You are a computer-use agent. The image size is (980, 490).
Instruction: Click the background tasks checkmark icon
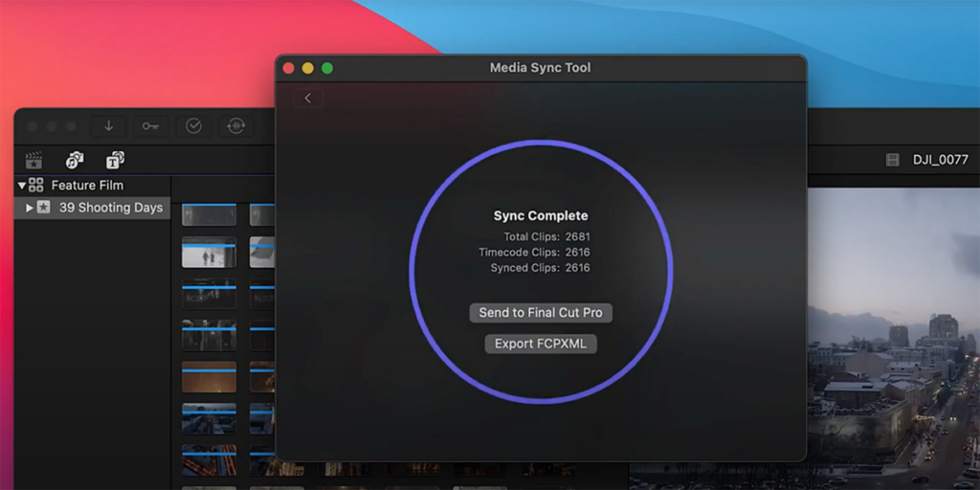pyautogui.click(x=193, y=125)
